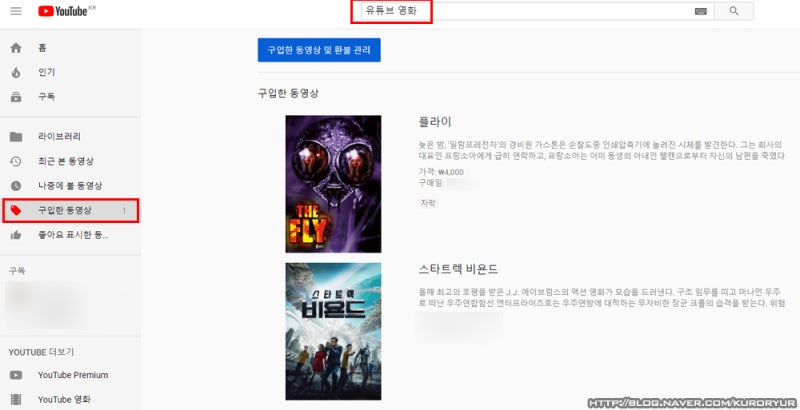Click the 구입한 동영상 tag icon
Screen dimensions: 800x410
point(16,210)
